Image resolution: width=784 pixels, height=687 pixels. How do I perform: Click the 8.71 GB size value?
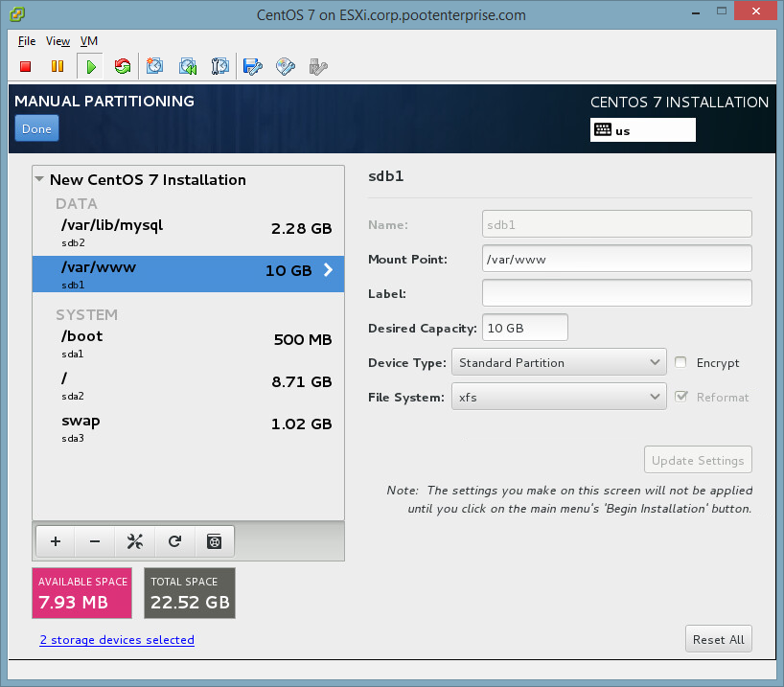click(302, 381)
